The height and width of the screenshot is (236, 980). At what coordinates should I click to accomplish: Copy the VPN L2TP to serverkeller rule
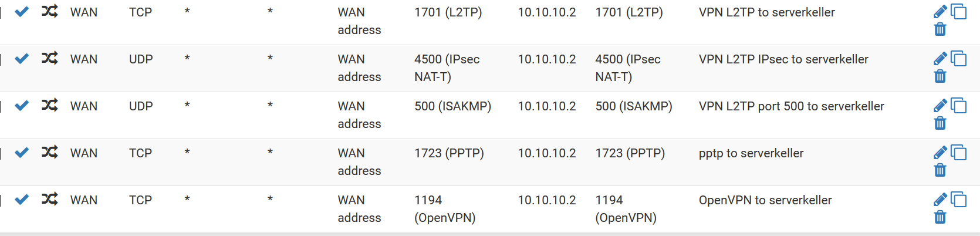[958, 12]
